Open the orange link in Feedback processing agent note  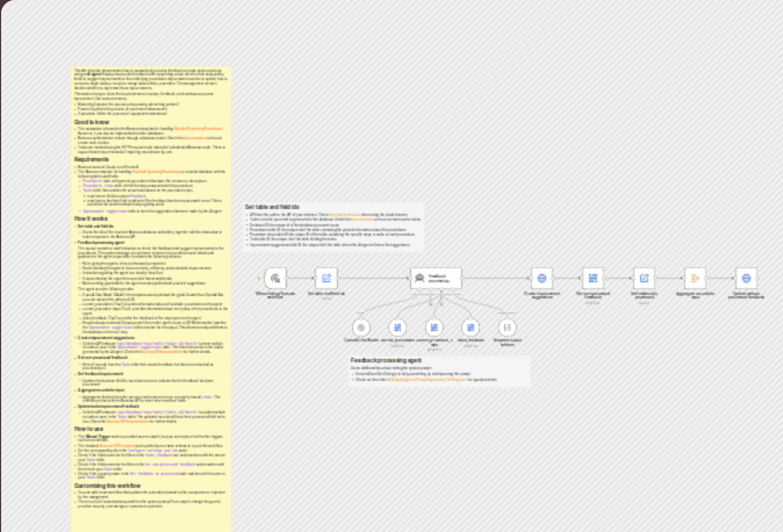click(428, 379)
